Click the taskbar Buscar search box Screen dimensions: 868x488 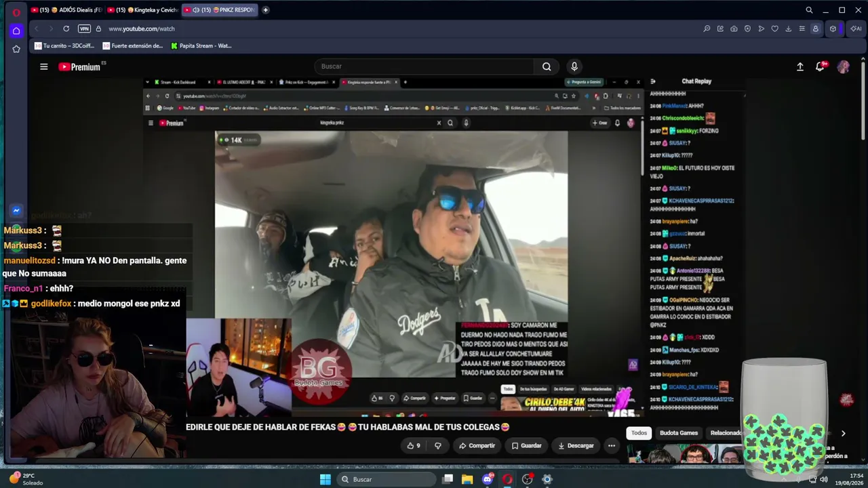[386, 479]
